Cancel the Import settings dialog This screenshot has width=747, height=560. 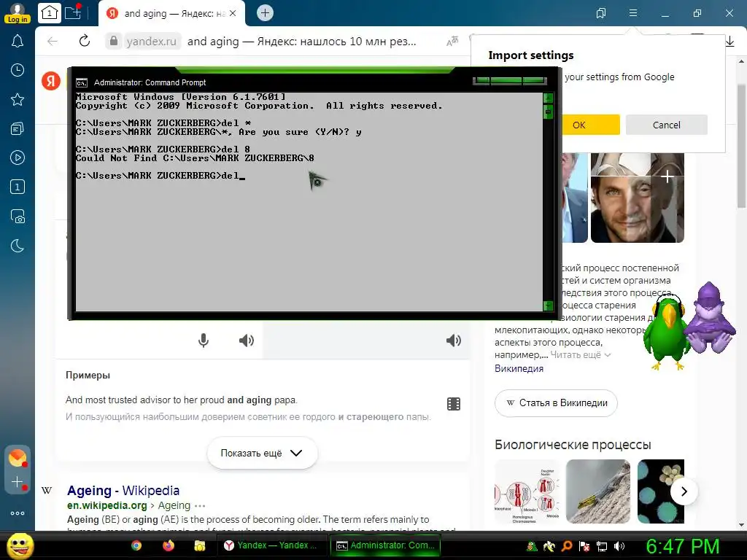click(667, 125)
